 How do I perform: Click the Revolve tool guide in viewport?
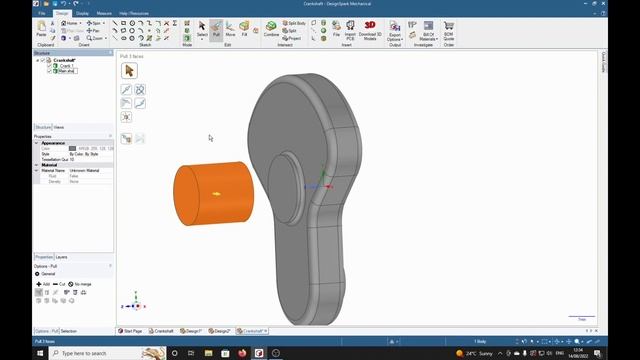click(x=140, y=90)
